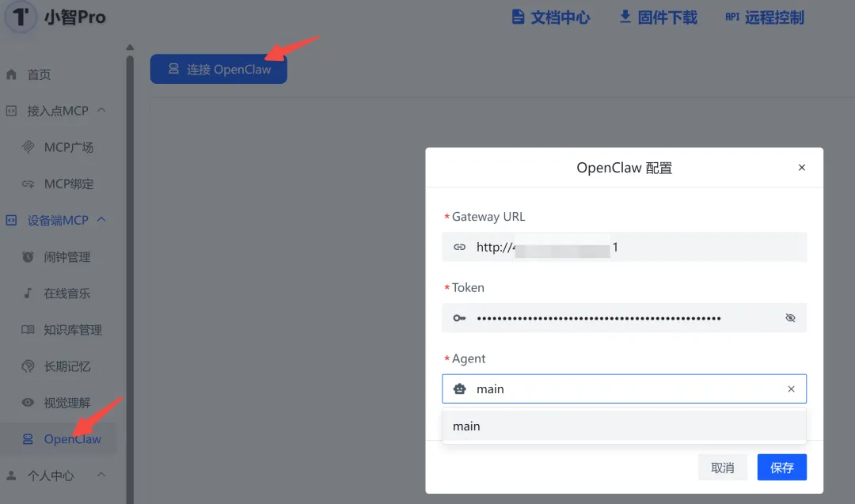Open 固件下载 firmware download link
The width and height of the screenshot is (855, 504).
[x=658, y=17]
